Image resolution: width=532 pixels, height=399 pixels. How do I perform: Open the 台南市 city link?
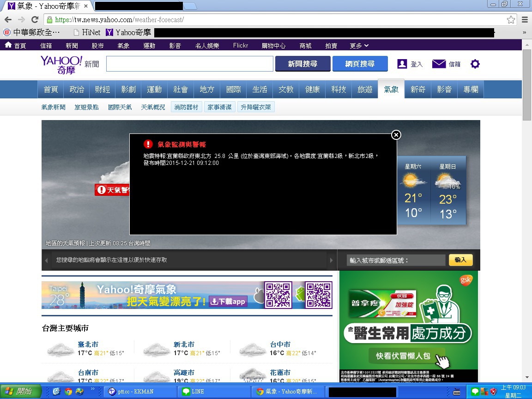88,373
